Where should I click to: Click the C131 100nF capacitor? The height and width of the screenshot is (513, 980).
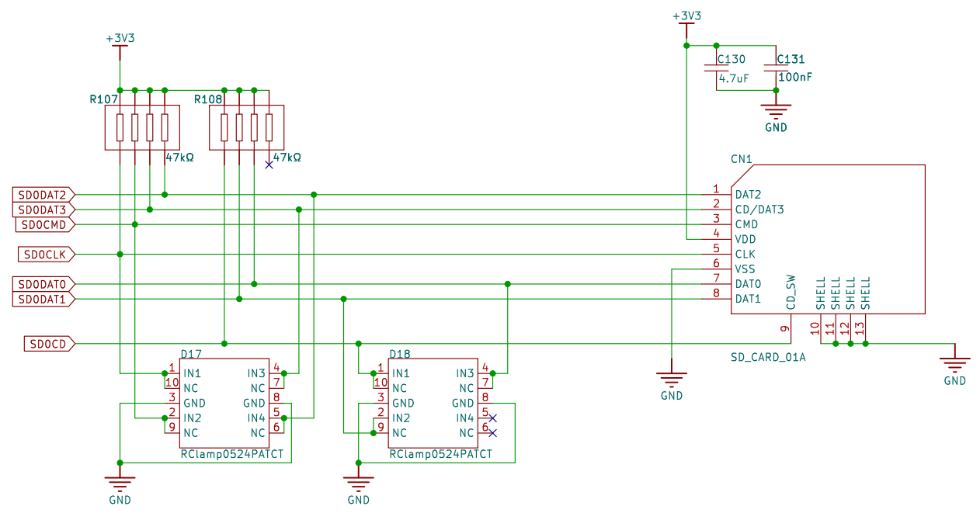pos(776,69)
